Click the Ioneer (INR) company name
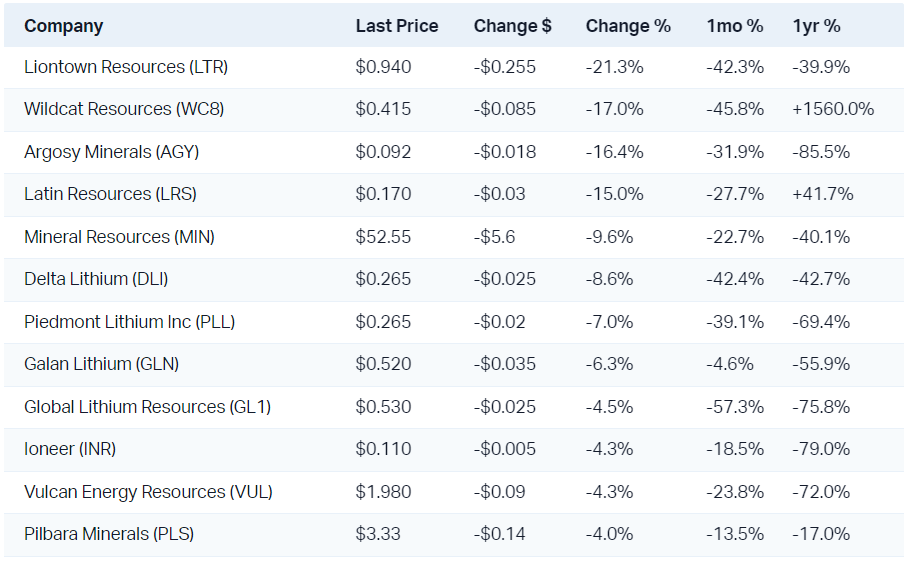Viewport: 908px width, 563px height. 70,449
